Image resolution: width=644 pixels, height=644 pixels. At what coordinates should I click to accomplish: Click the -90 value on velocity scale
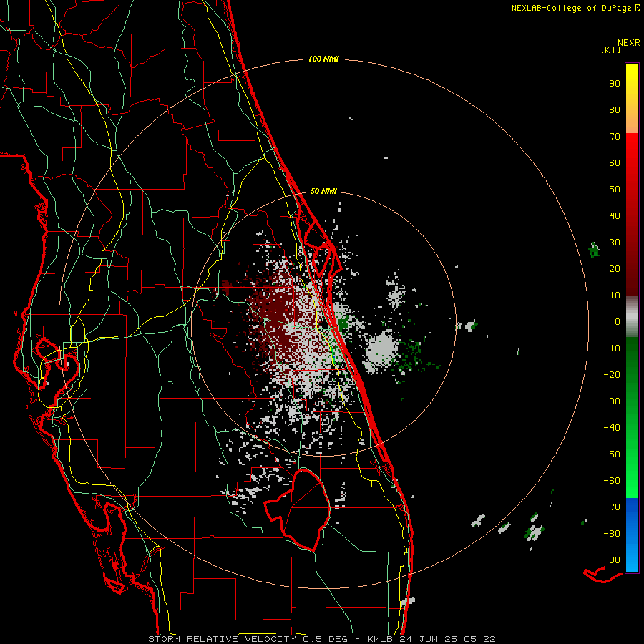coord(612,560)
